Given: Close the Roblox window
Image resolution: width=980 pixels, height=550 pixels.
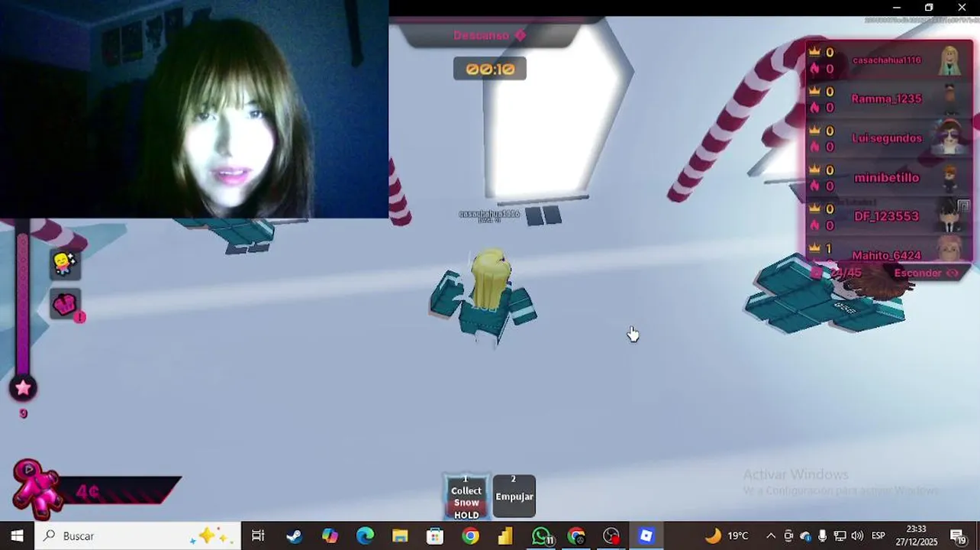Looking at the screenshot, I should point(962,8).
